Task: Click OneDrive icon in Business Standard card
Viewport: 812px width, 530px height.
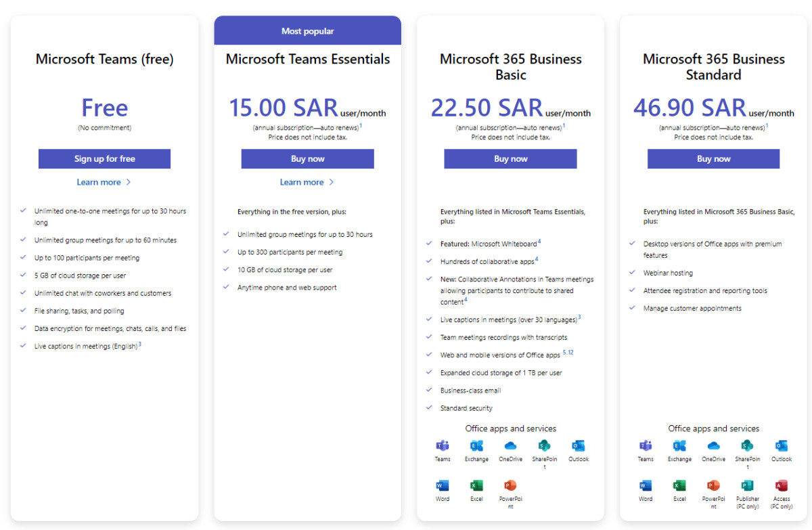Action: pos(713,446)
